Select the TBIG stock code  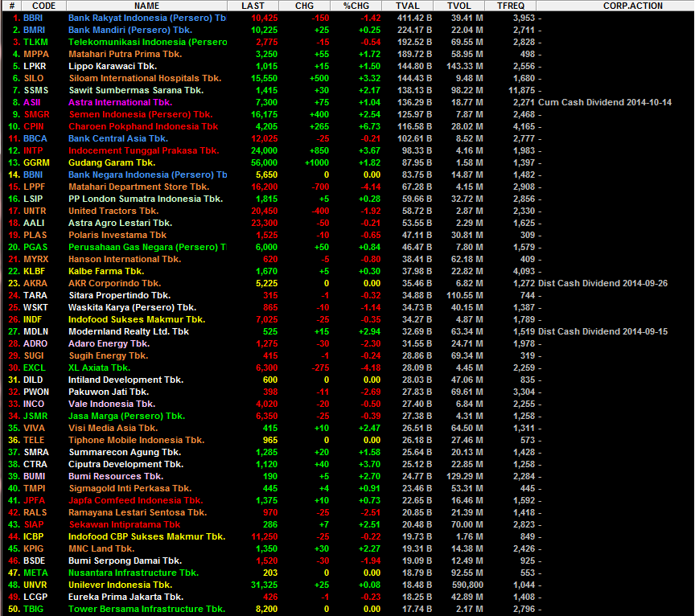[x=33, y=610]
